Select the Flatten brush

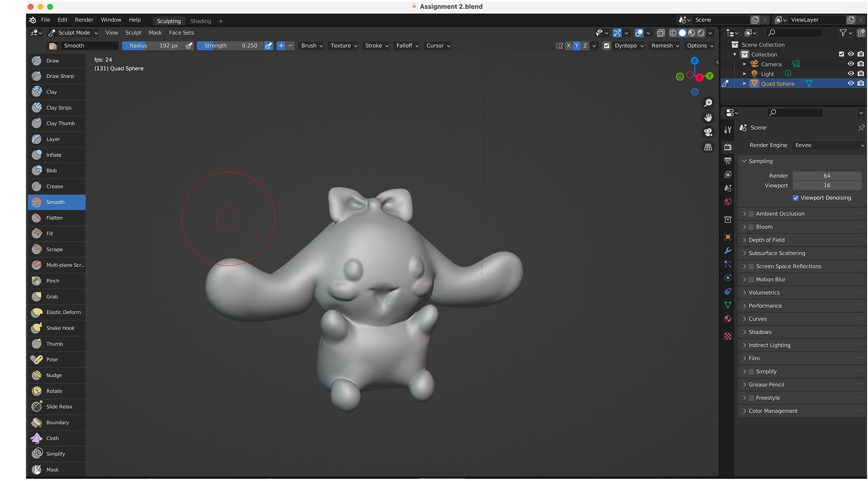coord(57,218)
